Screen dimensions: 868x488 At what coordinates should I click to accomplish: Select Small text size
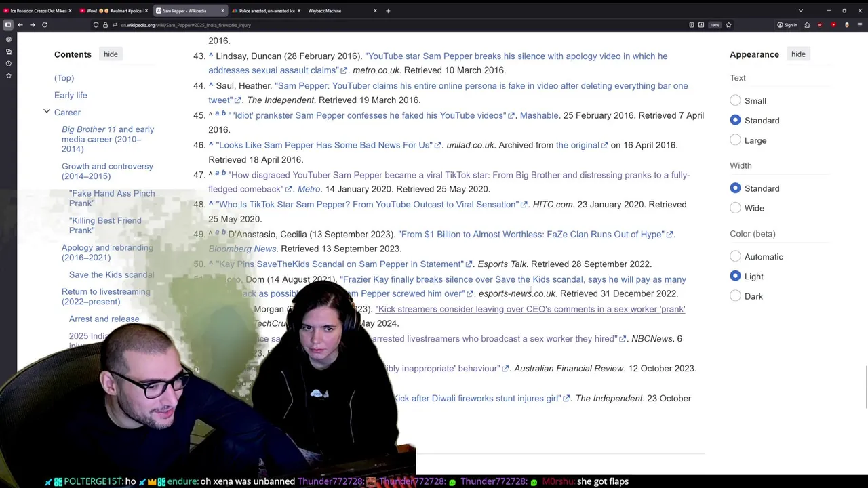point(735,100)
